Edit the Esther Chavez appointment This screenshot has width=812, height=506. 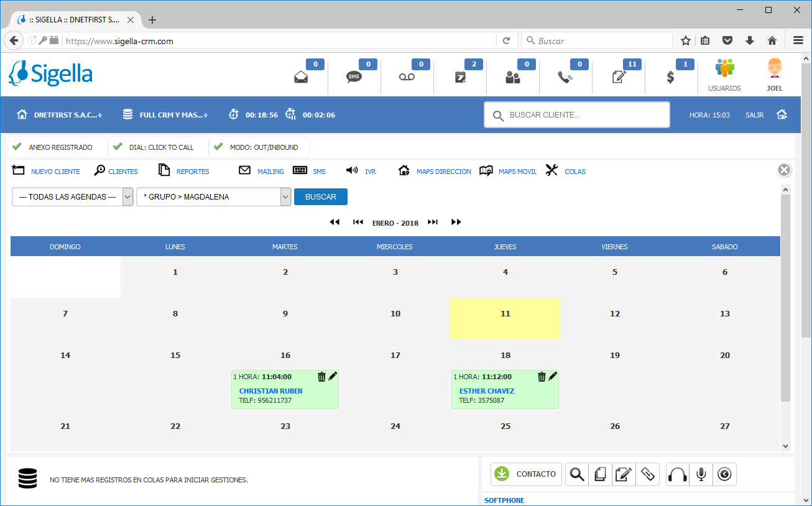[553, 376]
